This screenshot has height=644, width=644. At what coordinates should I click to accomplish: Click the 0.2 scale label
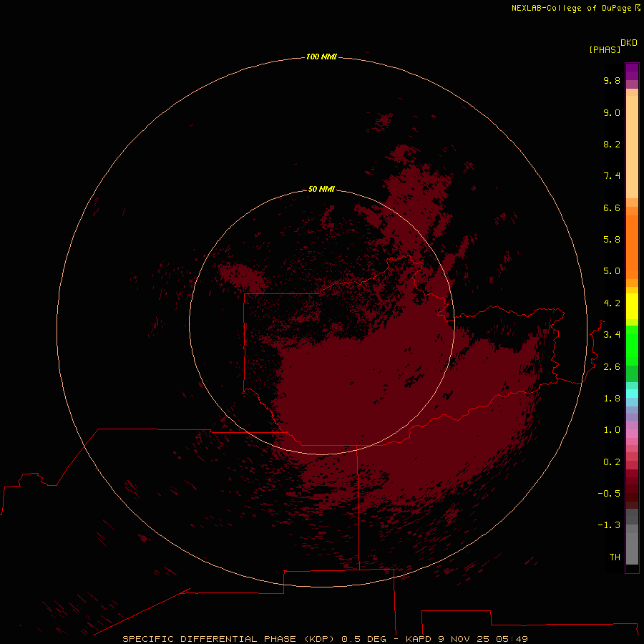coord(612,462)
